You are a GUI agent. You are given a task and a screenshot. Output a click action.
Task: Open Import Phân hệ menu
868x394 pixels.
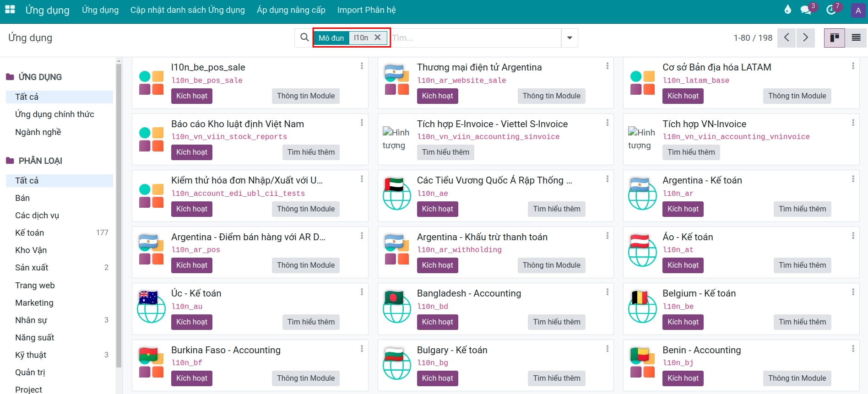366,10
